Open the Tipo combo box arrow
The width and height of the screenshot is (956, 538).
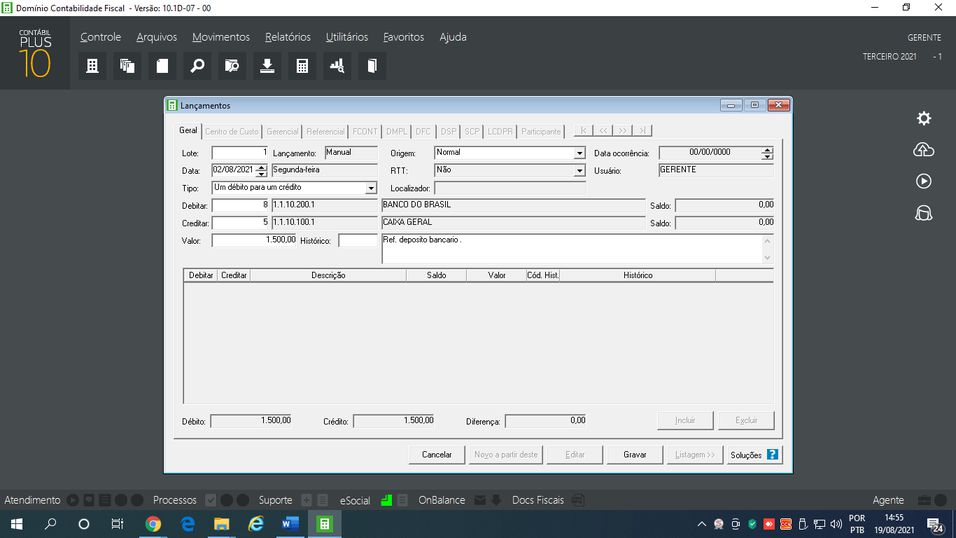(371, 188)
